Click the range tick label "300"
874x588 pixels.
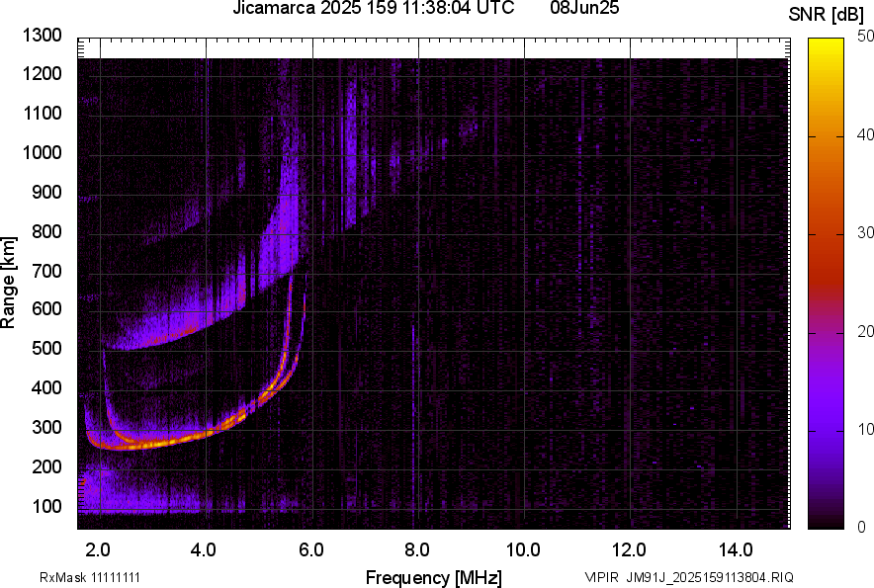(x=46, y=428)
